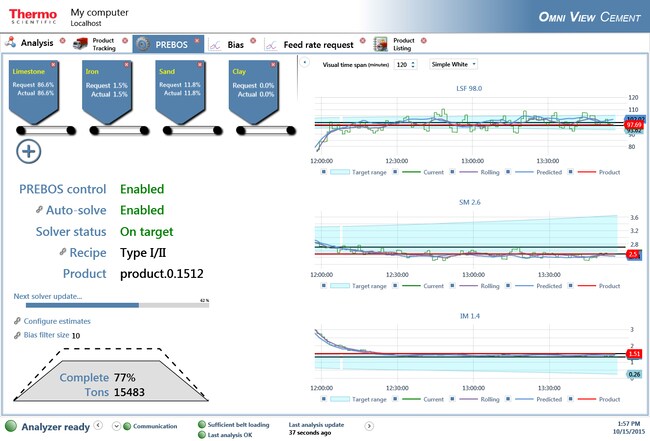Click the Next solver update progress bar
The image size is (650, 441).
(x=110, y=305)
